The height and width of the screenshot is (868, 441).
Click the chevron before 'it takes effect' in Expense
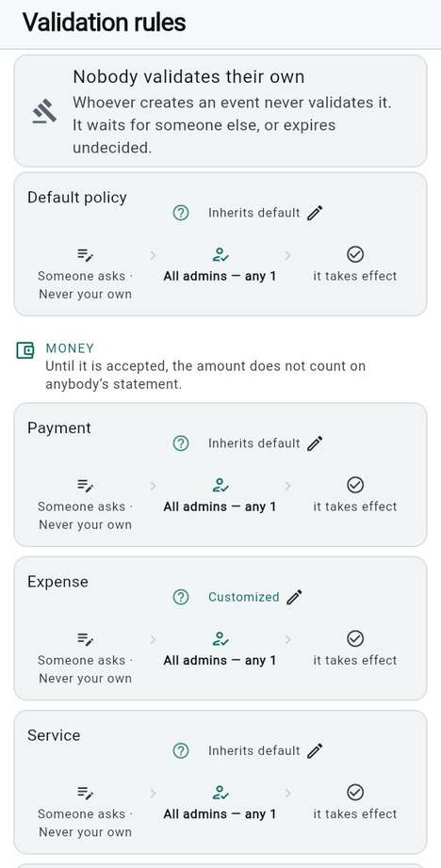(x=287, y=639)
